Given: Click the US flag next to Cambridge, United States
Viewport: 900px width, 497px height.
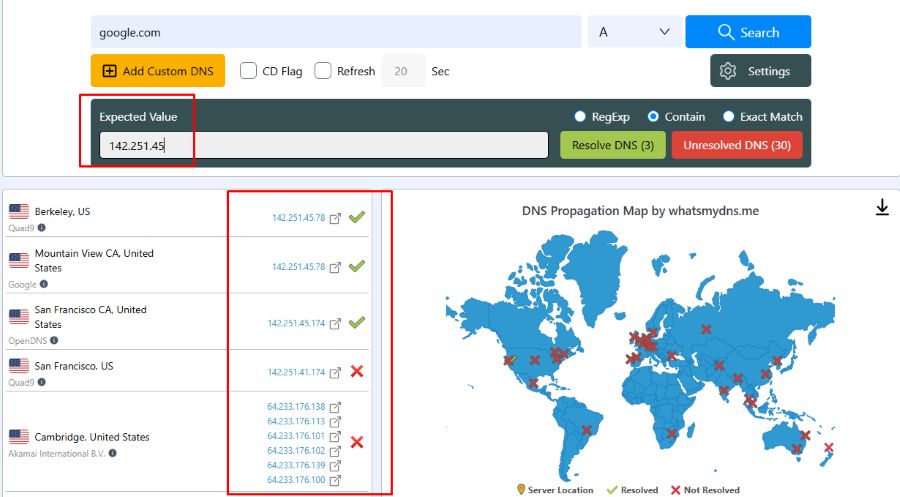Looking at the screenshot, I should pos(19,437).
